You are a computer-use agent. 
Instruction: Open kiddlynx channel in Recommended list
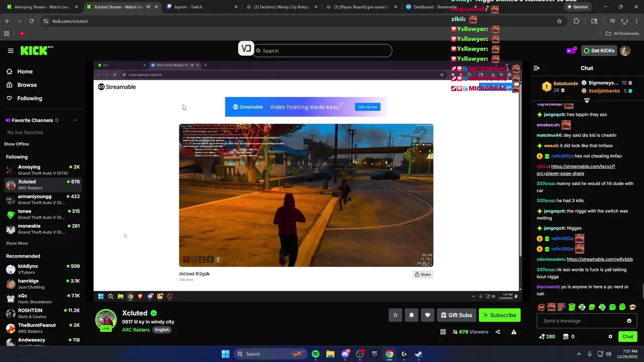coord(42,269)
